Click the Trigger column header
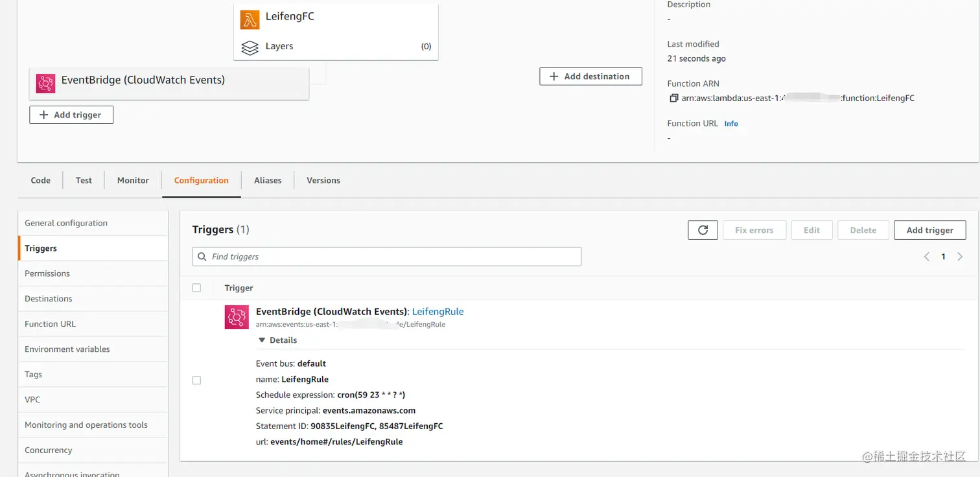The image size is (980, 477). [x=239, y=288]
